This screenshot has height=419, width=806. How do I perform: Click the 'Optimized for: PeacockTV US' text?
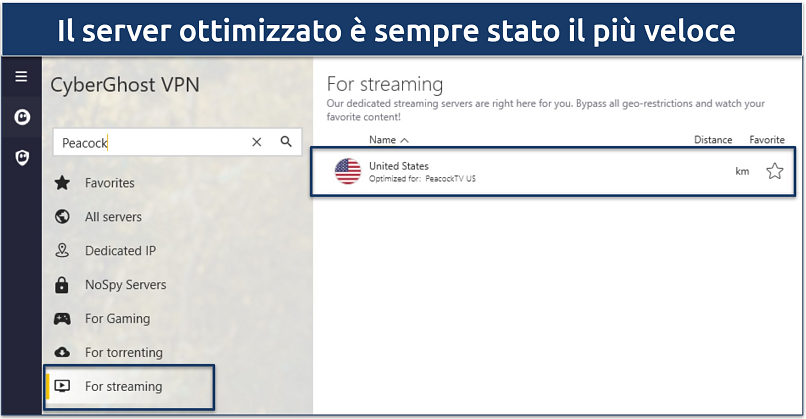(x=422, y=179)
